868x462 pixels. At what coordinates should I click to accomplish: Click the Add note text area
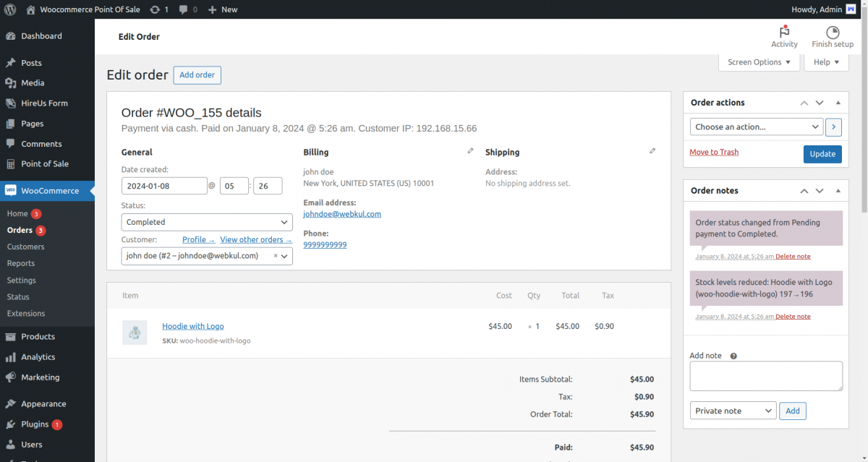click(766, 377)
